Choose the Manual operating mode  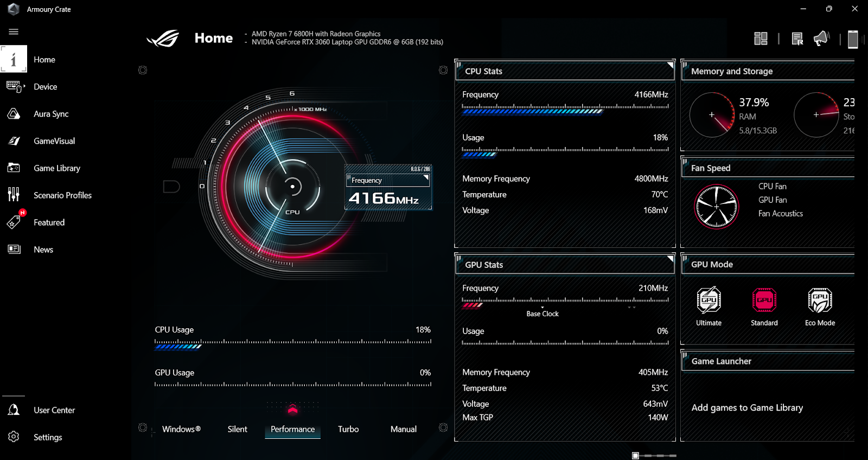click(x=404, y=429)
